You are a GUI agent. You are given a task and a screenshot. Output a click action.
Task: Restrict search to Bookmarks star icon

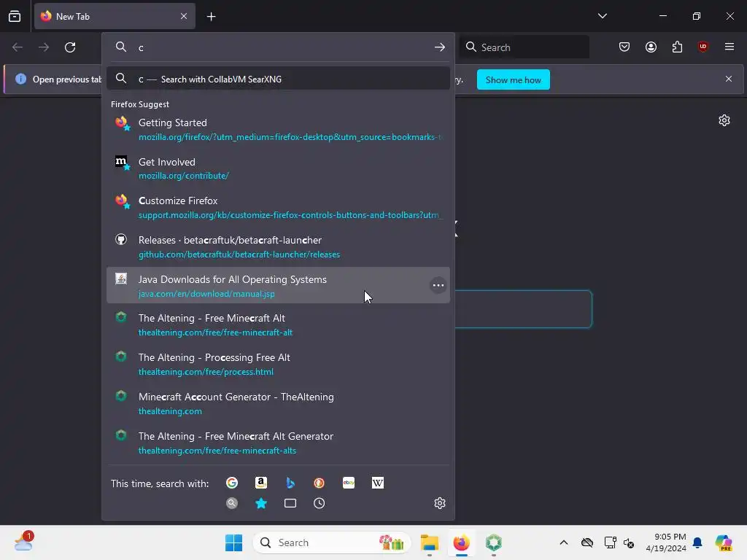click(x=261, y=503)
